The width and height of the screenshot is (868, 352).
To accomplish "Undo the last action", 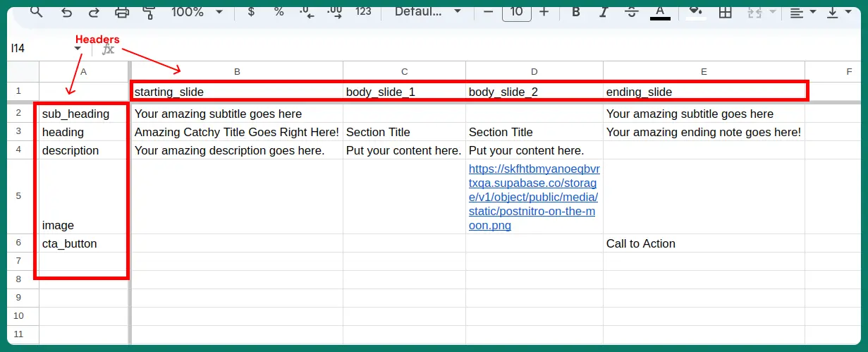I will (x=66, y=11).
